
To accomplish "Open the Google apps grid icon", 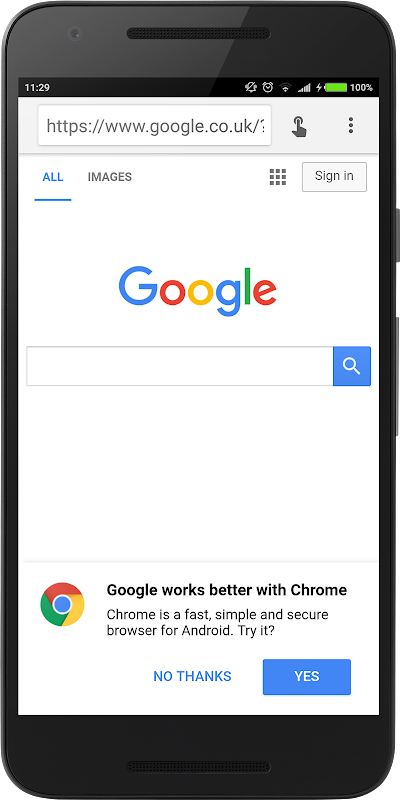I will (278, 177).
